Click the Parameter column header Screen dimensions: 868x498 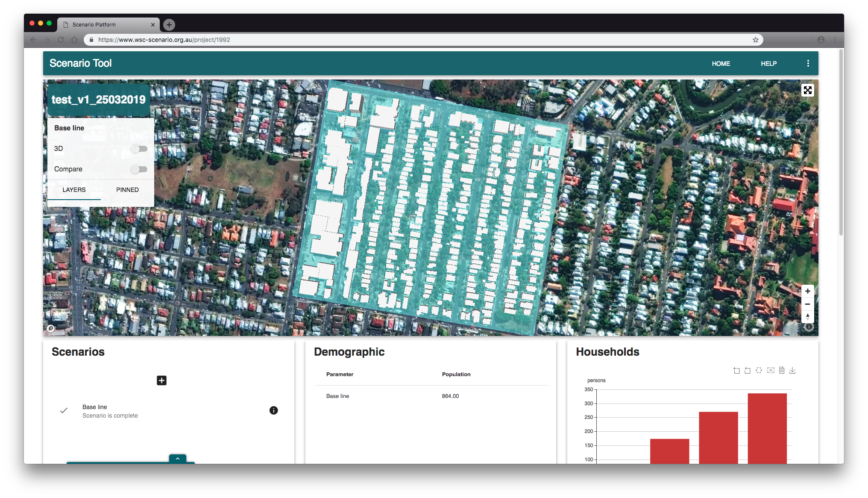click(340, 374)
